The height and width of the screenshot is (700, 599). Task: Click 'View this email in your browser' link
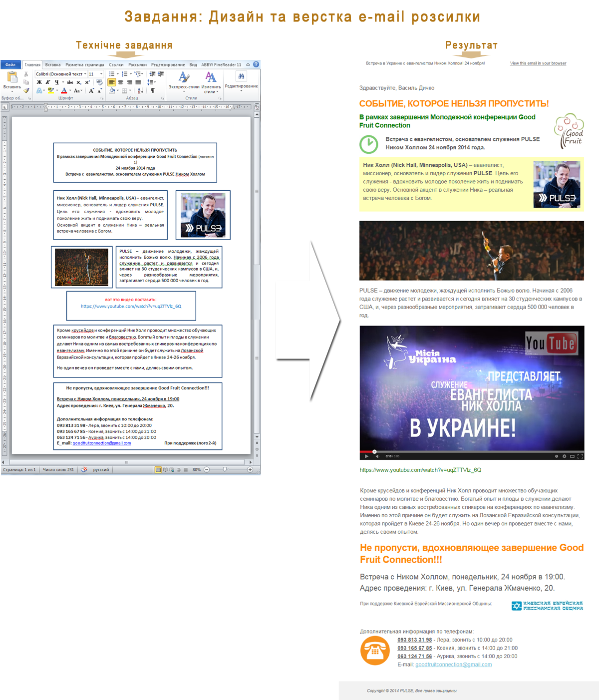(538, 63)
